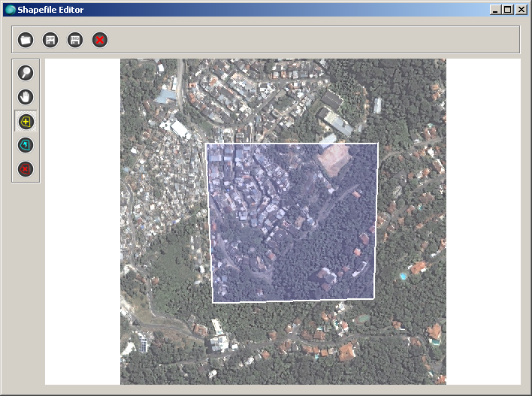Click the open folder icon
Image resolution: width=532 pixels, height=396 pixels.
tap(26, 40)
